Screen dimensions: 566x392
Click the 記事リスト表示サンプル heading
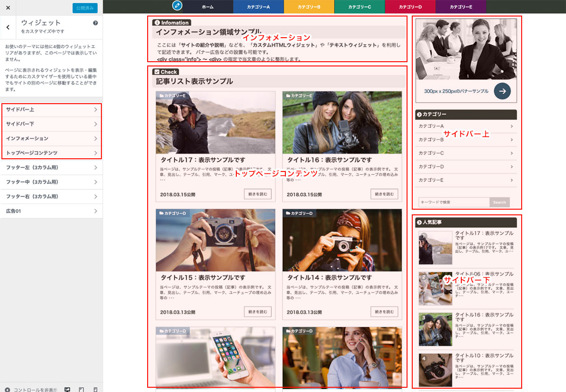(194, 81)
